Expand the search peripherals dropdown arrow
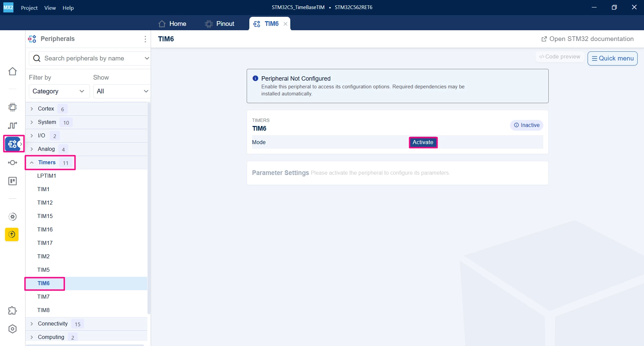Image resolution: width=644 pixels, height=346 pixels. (147, 58)
